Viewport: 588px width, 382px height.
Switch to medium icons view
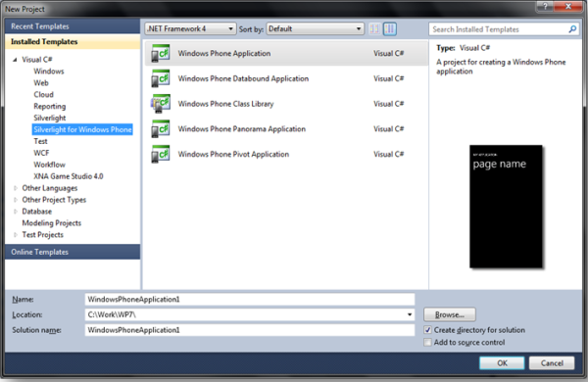390,28
